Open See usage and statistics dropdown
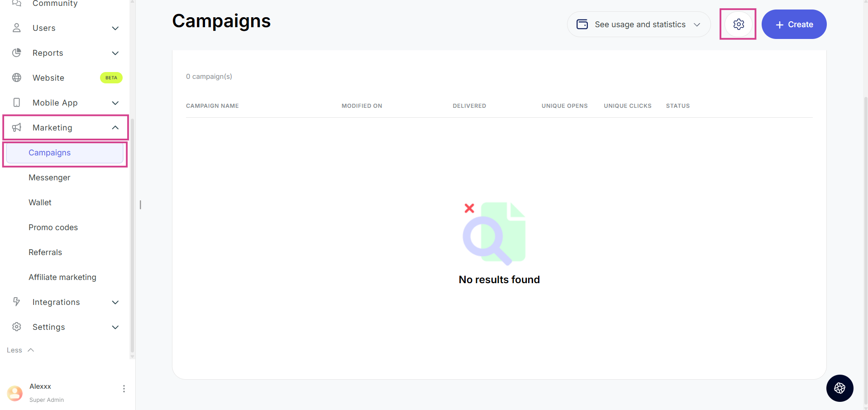 pos(639,24)
